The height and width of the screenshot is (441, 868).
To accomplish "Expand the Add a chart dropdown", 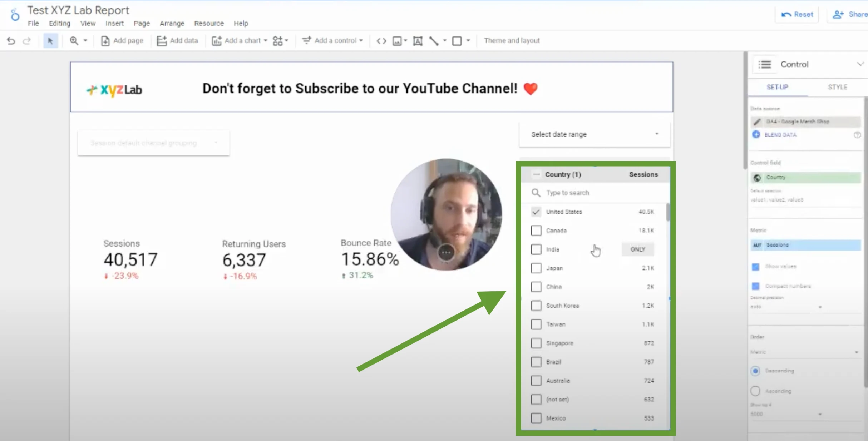I will click(x=265, y=41).
